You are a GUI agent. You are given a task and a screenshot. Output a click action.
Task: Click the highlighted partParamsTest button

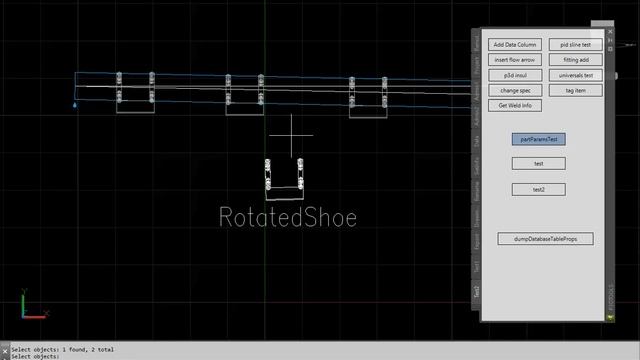coord(539,139)
